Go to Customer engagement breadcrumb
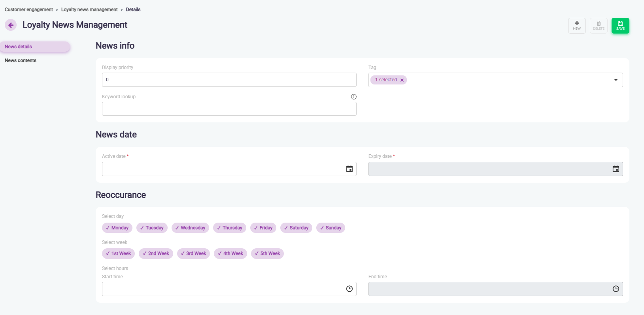The width and height of the screenshot is (644, 315). tap(29, 9)
